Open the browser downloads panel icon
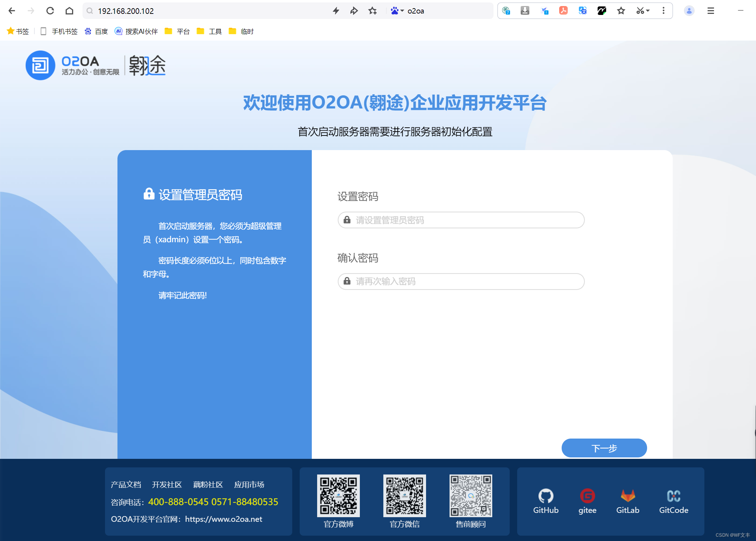The image size is (756, 541). coord(525,11)
